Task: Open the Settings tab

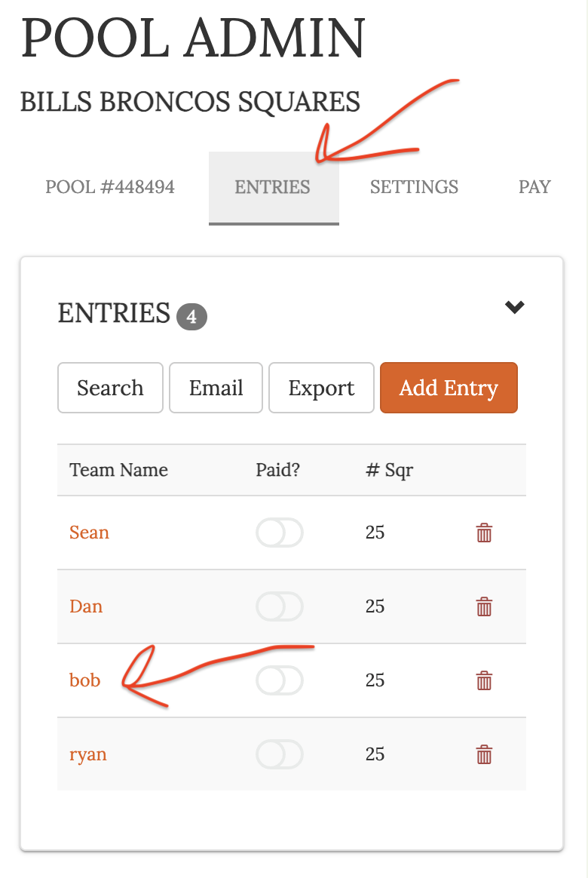Action: [414, 187]
